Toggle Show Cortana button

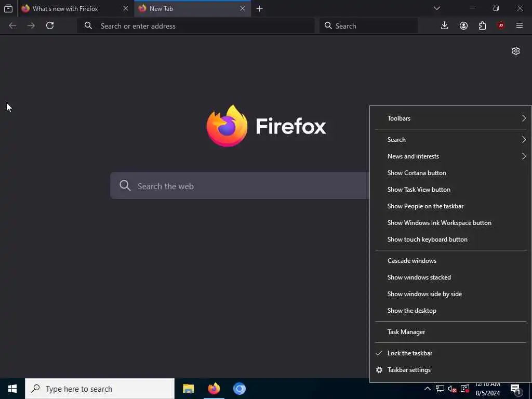coord(450,173)
